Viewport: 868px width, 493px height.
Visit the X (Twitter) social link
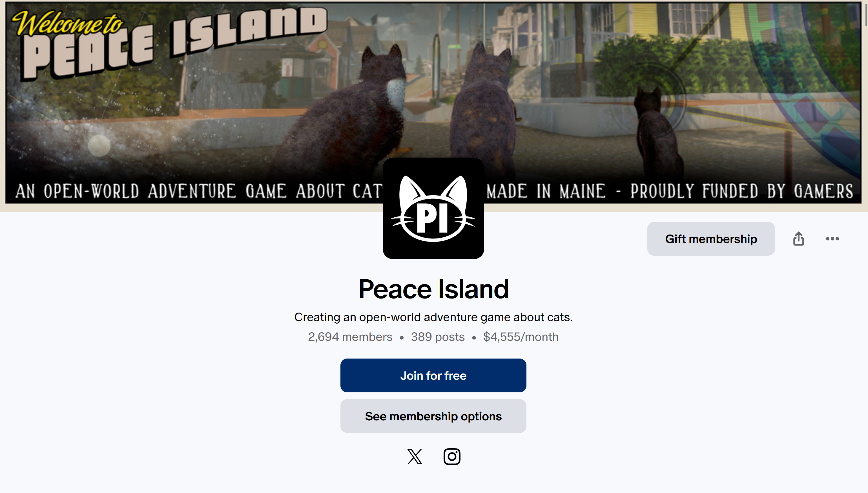click(x=415, y=456)
